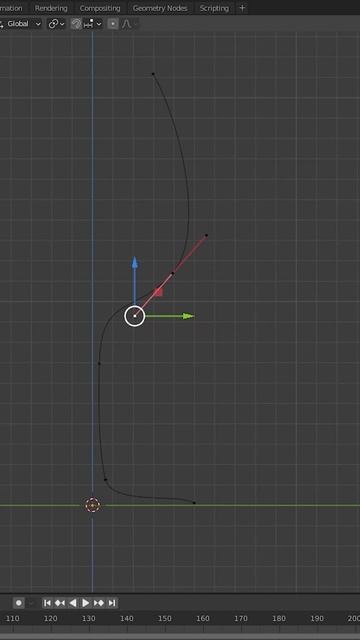360x640 pixels.
Task: Toggle the auto keying record button
Action: pyautogui.click(x=19, y=603)
